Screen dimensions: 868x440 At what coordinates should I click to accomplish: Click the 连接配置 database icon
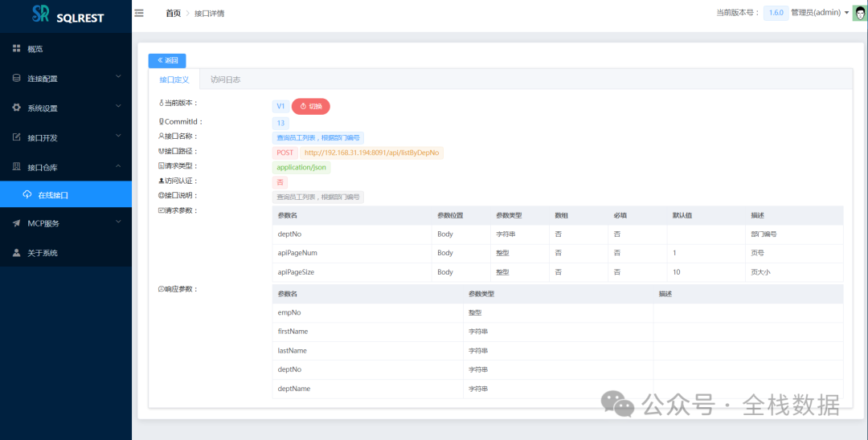(16, 79)
